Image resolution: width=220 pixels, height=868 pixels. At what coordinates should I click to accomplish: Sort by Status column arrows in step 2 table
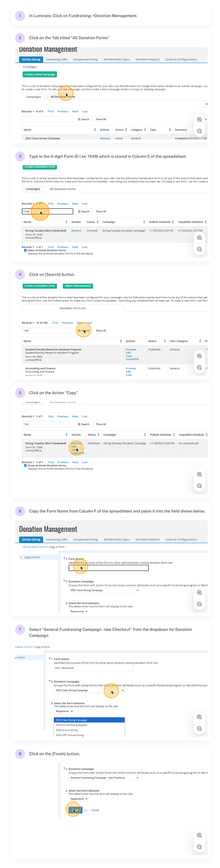coord(126,130)
